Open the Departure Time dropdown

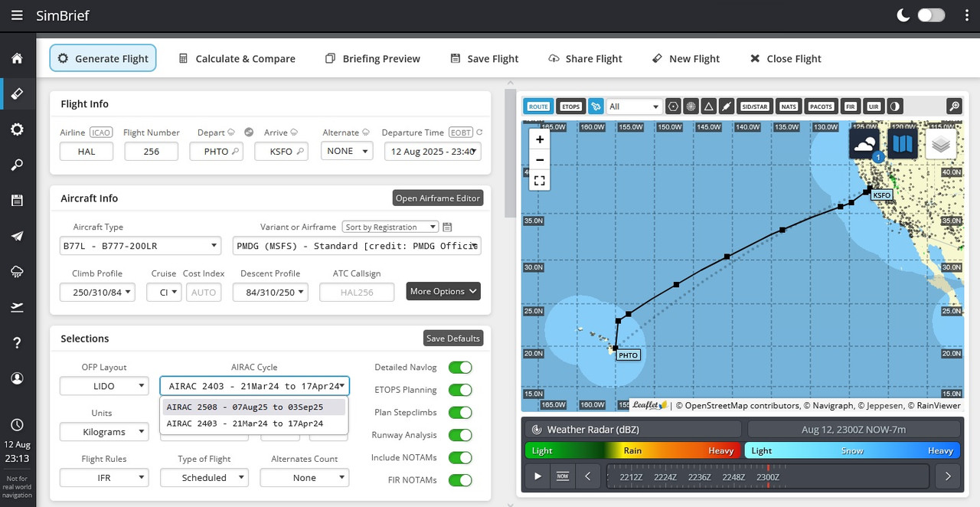tap(433, 152)
